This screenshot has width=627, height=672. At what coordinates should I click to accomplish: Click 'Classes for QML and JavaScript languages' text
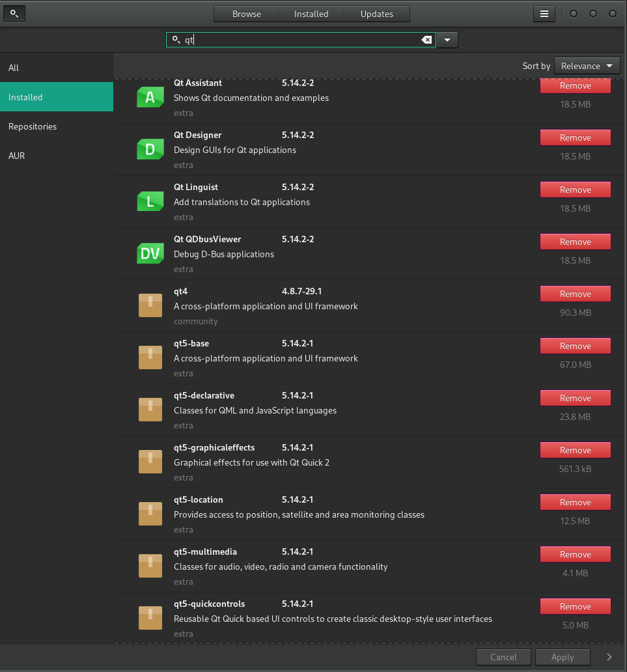point(255,411)
